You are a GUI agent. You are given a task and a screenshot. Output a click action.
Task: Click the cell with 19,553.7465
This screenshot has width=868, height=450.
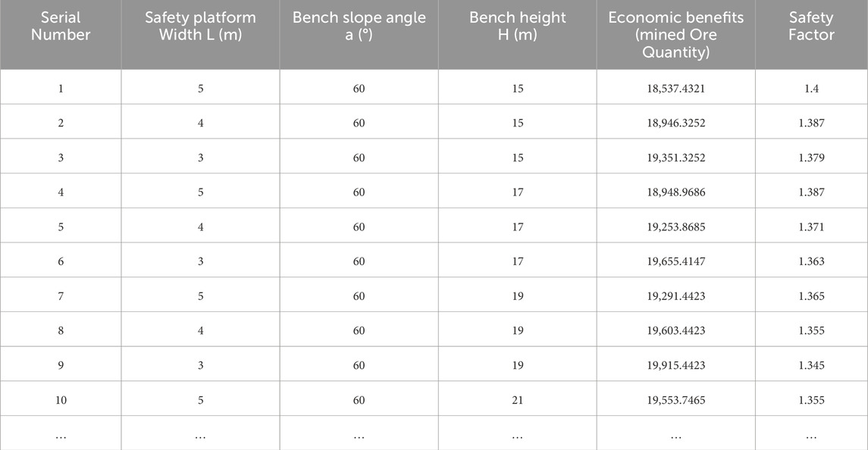point(675,400)
